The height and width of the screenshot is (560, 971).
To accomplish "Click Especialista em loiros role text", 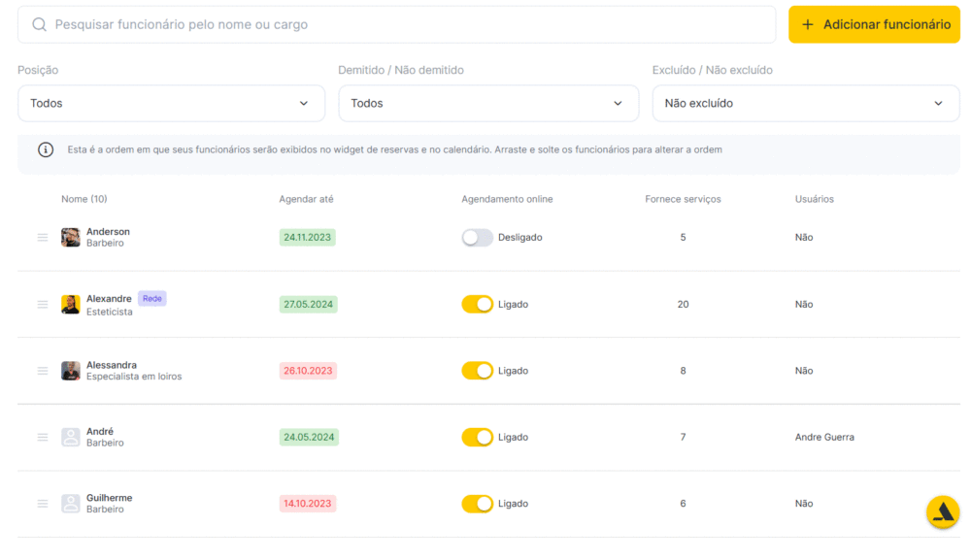I will coord(134,377).
